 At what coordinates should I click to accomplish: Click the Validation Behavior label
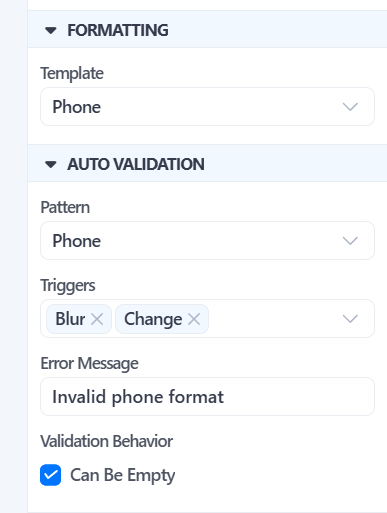[107, 441]
